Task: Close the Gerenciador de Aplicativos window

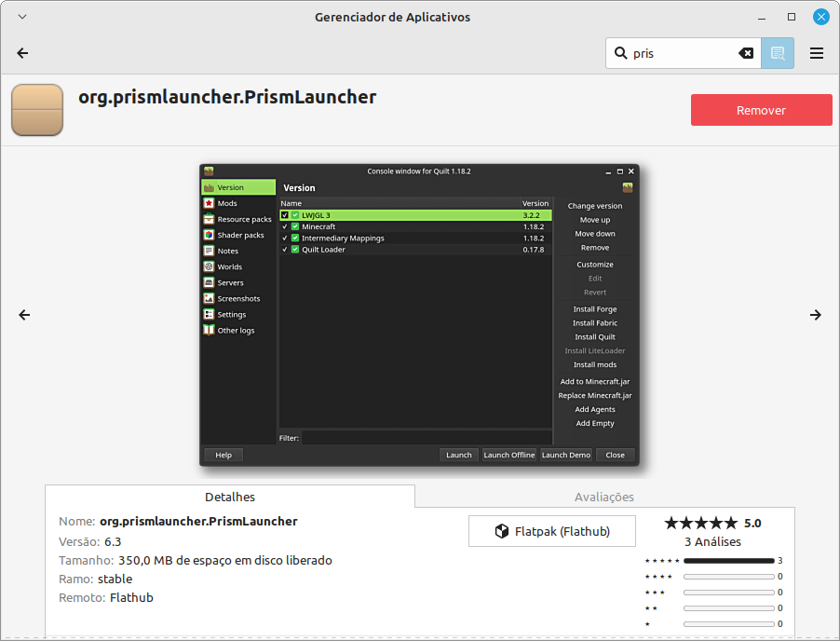Action: 820,17
